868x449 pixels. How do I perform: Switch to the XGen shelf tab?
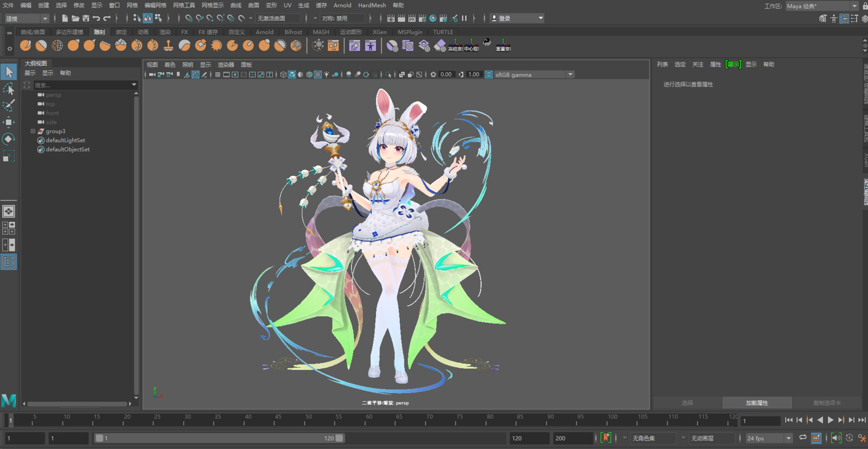(x=380, y=32)
